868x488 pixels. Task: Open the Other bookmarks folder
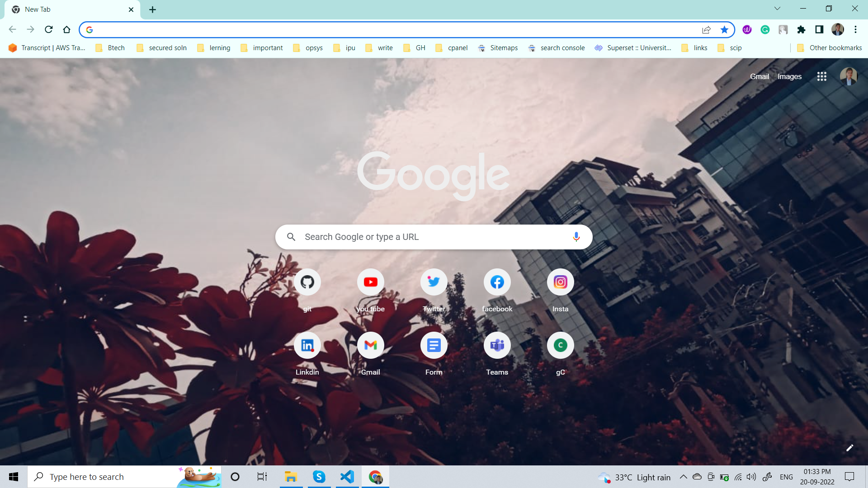click(830, 48)
